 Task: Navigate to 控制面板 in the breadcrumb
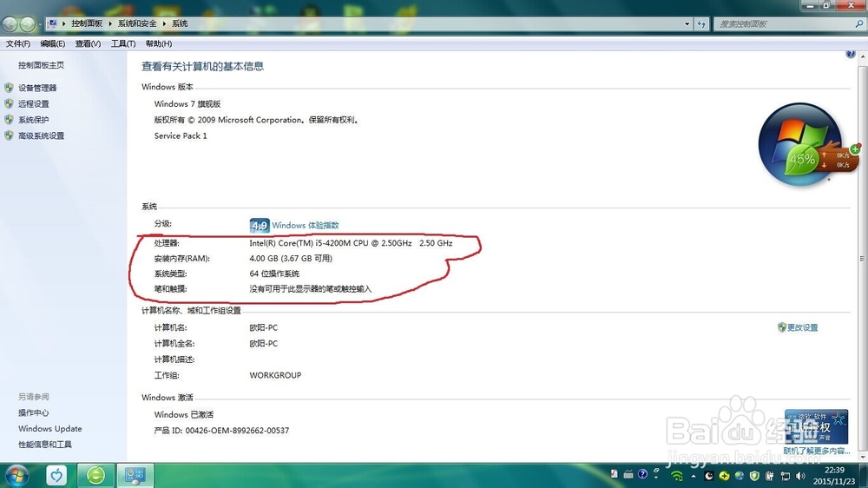pos(87,23)
